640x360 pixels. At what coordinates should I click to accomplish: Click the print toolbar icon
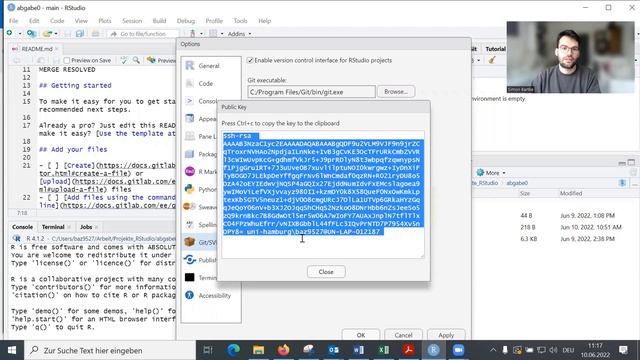point(95,33)
